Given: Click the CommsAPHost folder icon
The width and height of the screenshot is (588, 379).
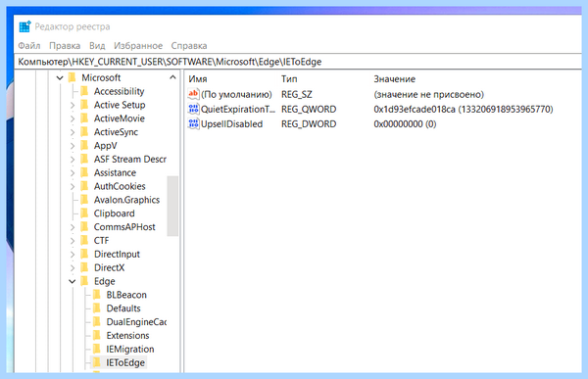Looking at the screenshot, I should (84, 227).
